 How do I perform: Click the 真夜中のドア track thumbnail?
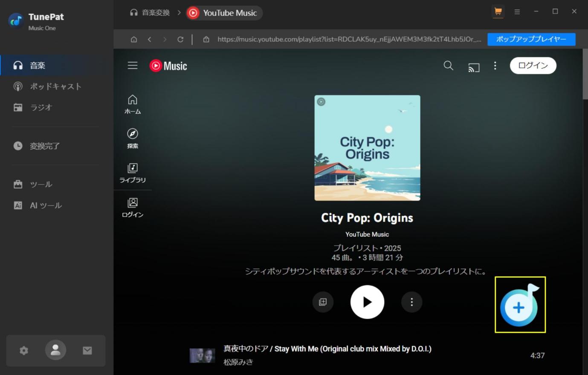pos(202,355)
